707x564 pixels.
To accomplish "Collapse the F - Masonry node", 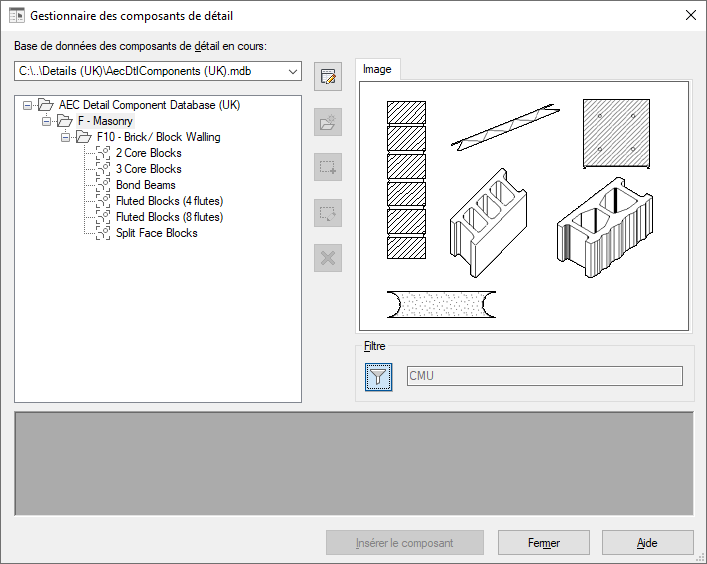I will click(x=46, y=121).
